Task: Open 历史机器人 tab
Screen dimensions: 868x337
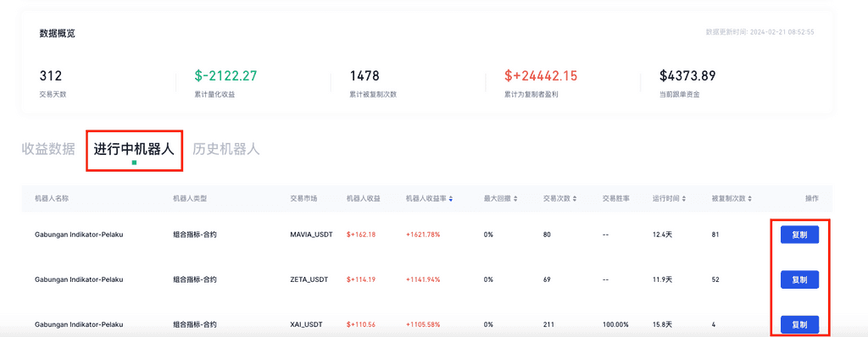Action: coord(225,149)
